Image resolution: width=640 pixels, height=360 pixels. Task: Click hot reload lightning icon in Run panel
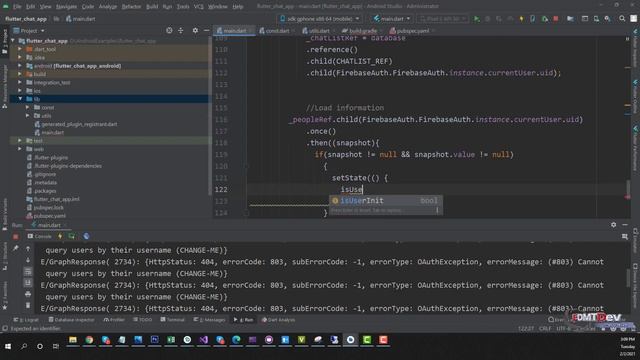(x=60, y=236)
